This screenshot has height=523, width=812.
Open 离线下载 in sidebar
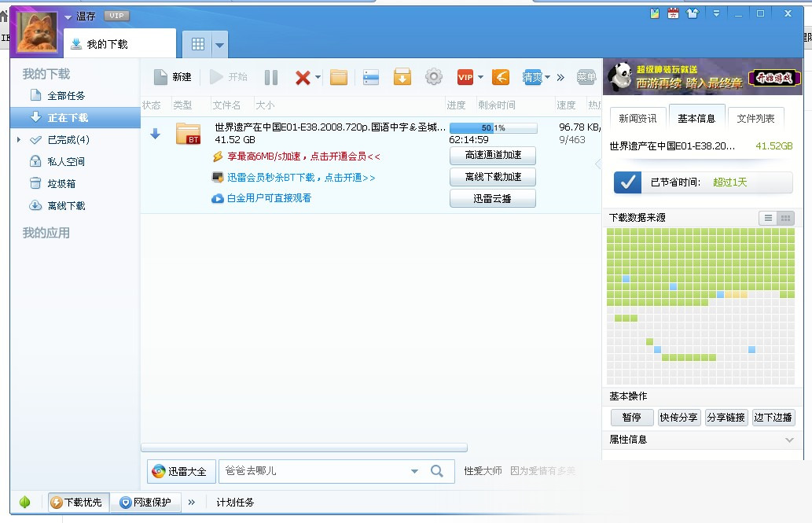tap(66, 206)
